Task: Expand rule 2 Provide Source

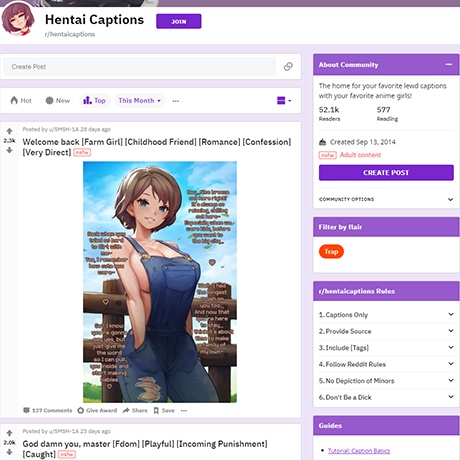Action: pos(386,331)
